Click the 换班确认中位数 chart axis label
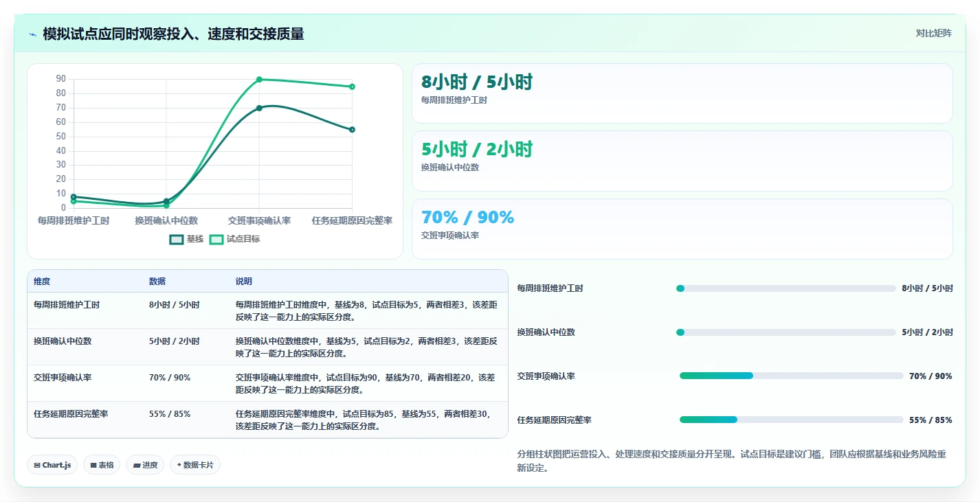980x502 pixels. point(166,220)
